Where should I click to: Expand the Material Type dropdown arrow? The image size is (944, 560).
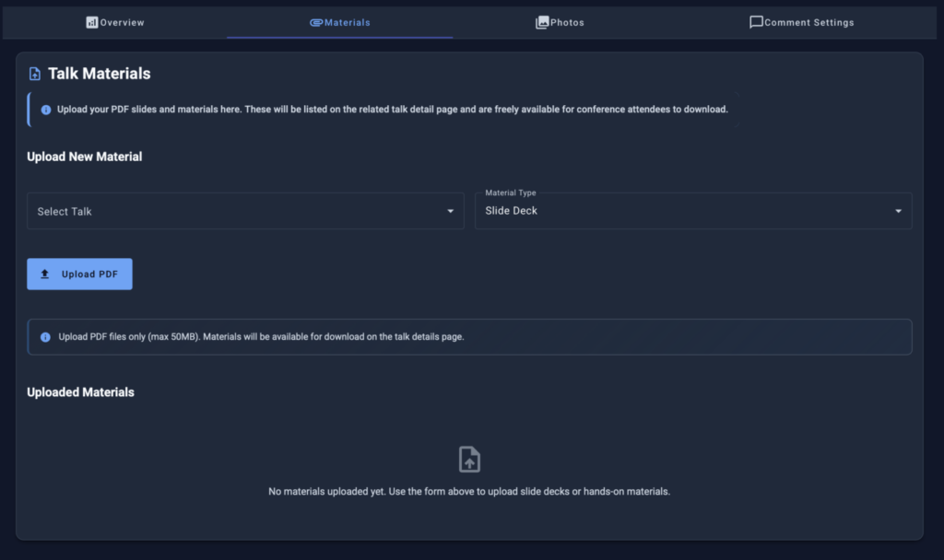point(898,211)
